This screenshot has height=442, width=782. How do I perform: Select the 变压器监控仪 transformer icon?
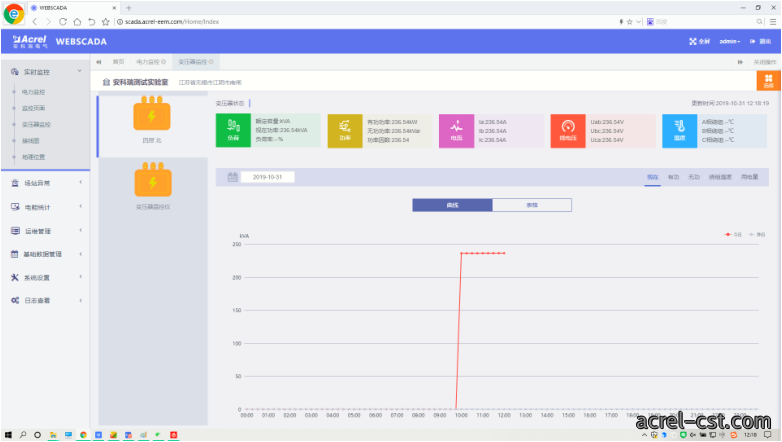pos(153,180)
